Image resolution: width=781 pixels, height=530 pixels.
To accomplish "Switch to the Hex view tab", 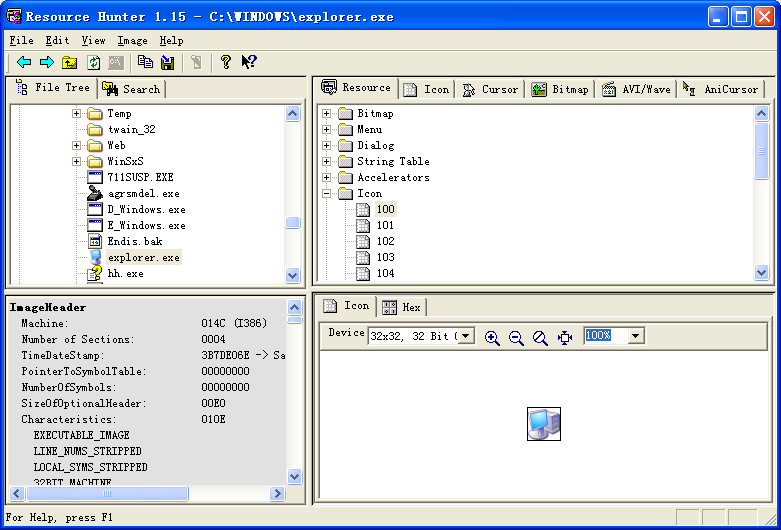I will [401, 307].
